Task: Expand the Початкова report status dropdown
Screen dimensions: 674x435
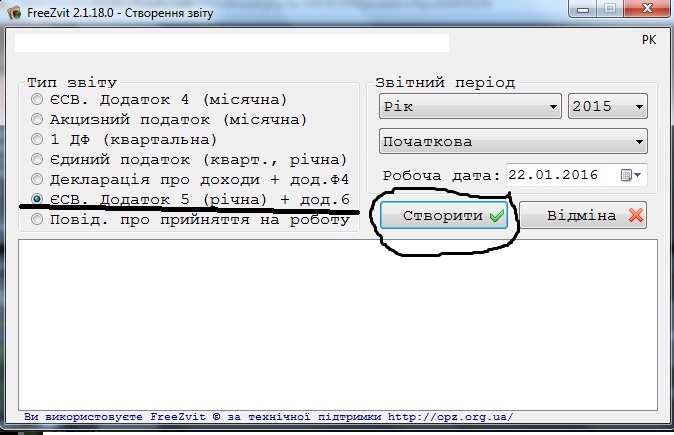Action: [513, 141]
